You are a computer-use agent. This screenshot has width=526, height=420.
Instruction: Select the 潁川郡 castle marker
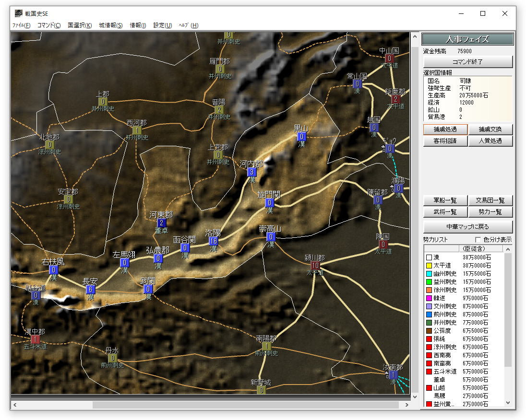point(315,265)
